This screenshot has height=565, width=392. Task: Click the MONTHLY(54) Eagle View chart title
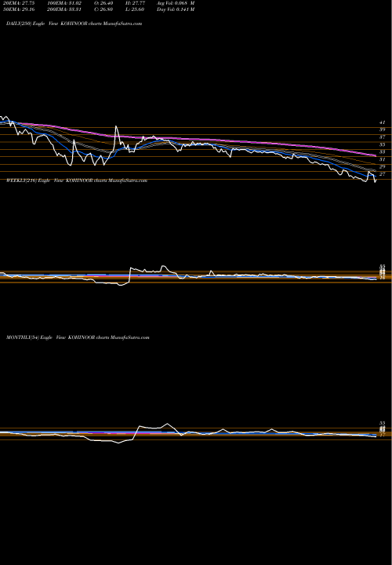(78, 337)
